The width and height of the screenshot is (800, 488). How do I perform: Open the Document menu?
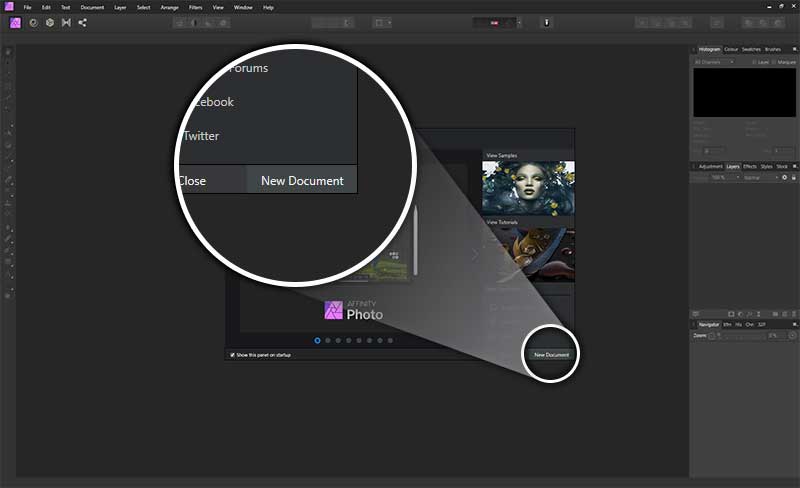(92, 8)
